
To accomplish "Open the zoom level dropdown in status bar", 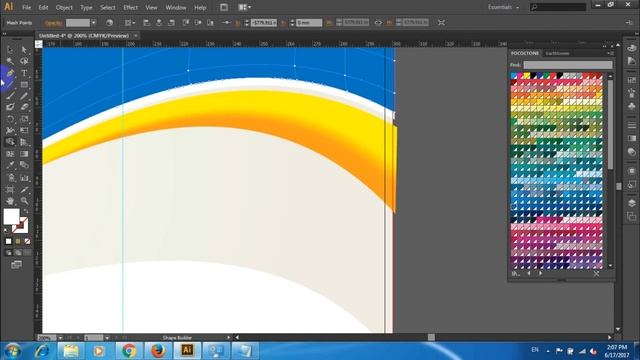I will (x=60, y=338).
